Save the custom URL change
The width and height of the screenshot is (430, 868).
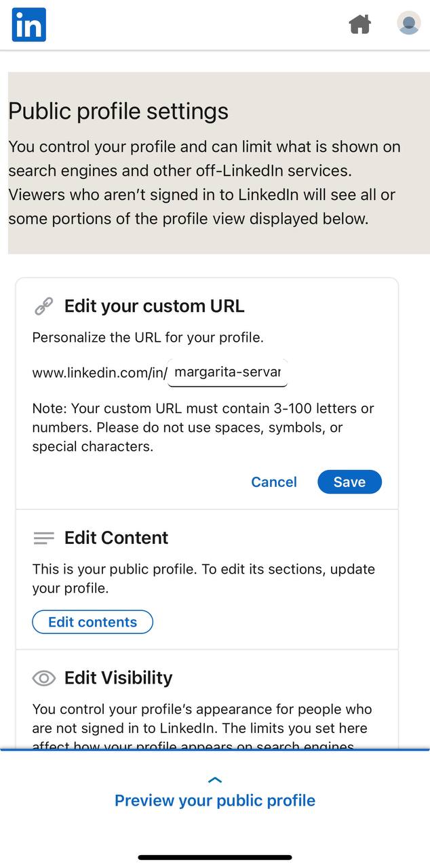tap(349, 481)
